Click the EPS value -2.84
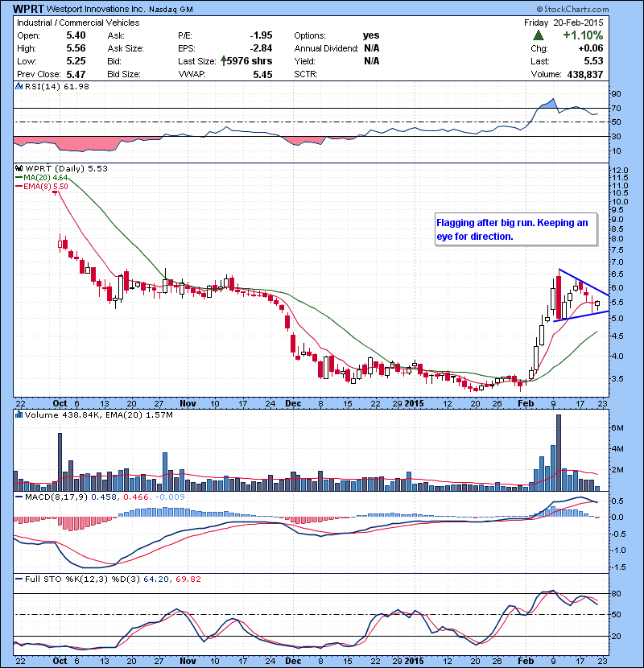The image size is (644, 668). [x=261, y=48]
